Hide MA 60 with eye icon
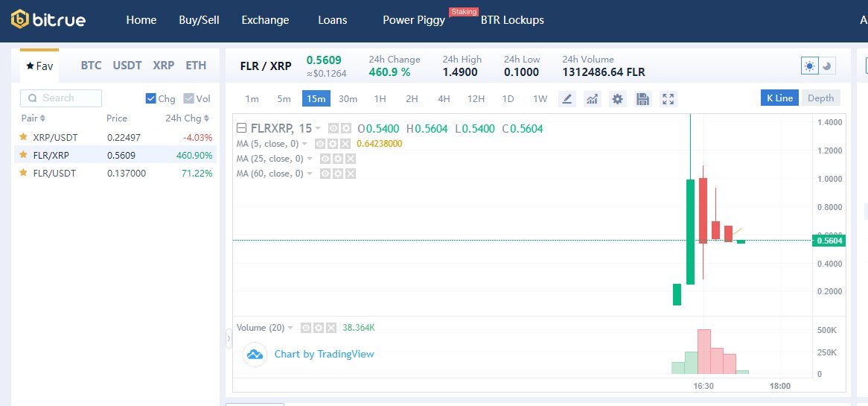Image resolution: width=868 pixels, height=406 pixels. [325, 174]
